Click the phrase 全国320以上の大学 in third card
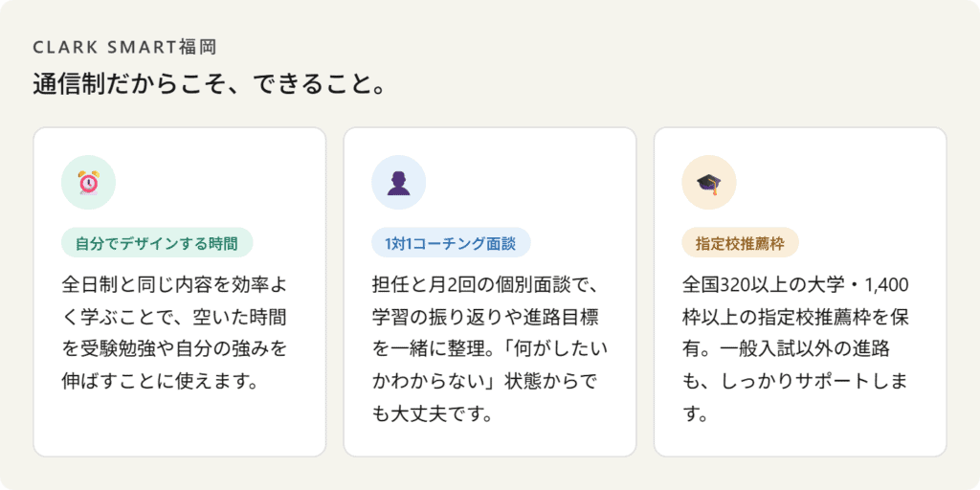Image resolution: width=980 pixels, height=490 pixels. (x=765, y=284)
